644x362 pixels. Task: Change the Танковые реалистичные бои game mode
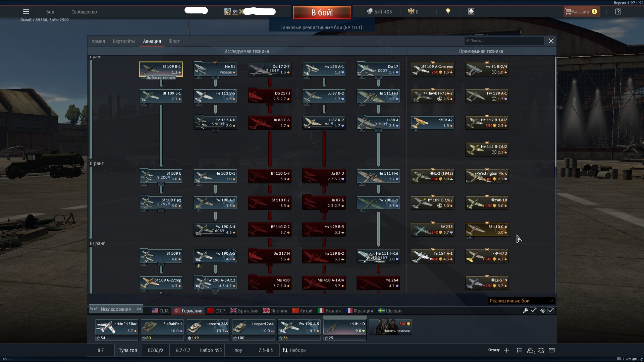click(x=321, y=27)
